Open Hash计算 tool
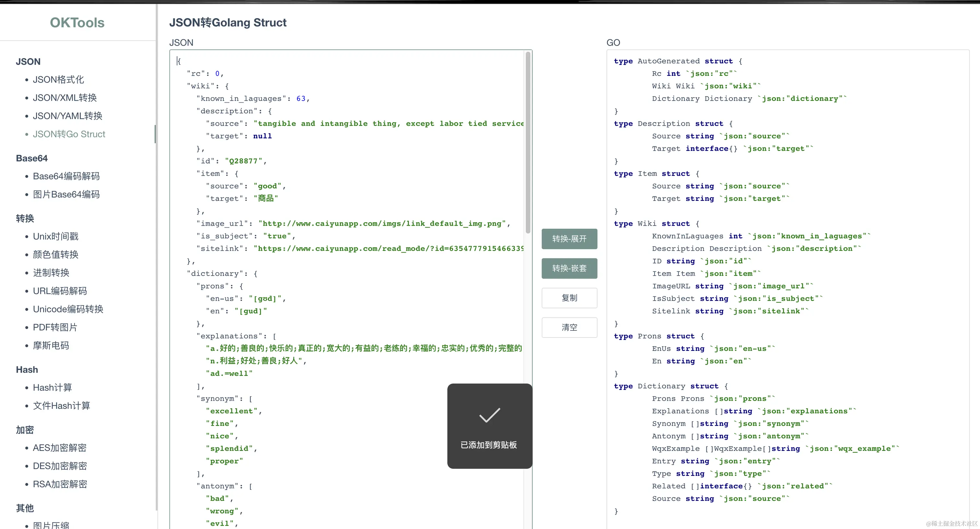Image resolution: width=980 pixels, height=529 pixels. tap(52, 387)
